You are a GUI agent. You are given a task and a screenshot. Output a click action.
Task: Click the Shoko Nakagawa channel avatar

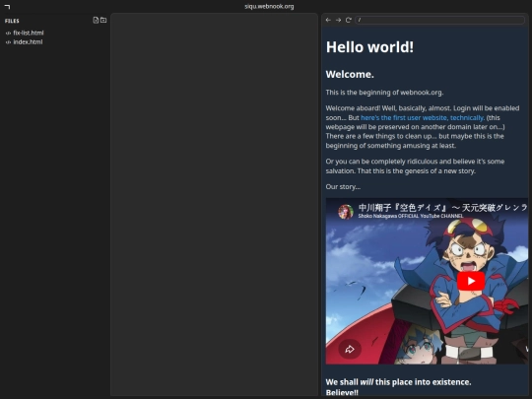point(346,212)
